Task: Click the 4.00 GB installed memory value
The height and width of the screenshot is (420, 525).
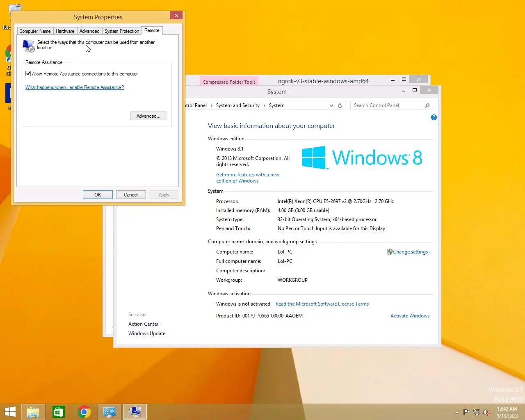Action: [x=303, y=210]
